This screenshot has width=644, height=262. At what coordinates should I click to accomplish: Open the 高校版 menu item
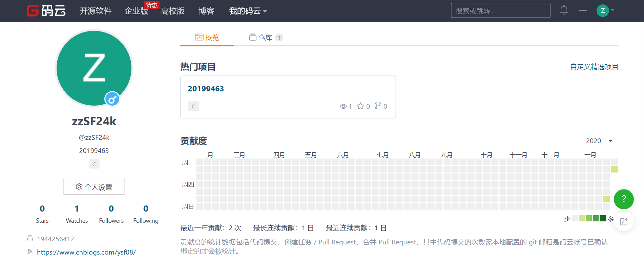[173, 11]
